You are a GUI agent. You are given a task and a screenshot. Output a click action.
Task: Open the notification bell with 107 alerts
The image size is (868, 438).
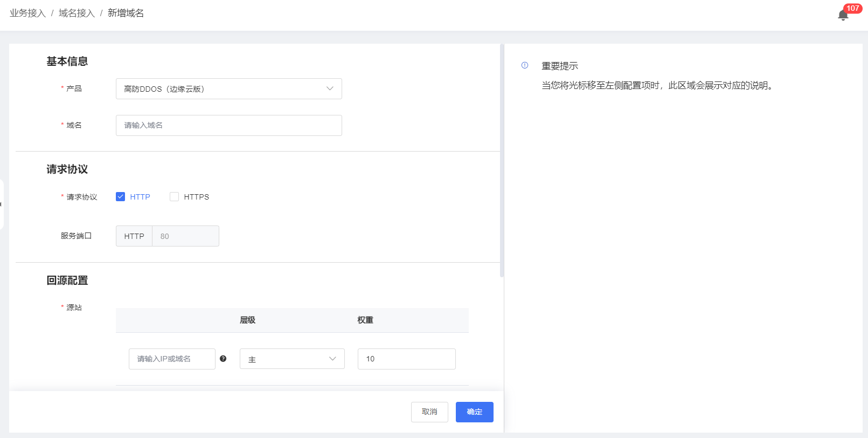tap(843, 15)
